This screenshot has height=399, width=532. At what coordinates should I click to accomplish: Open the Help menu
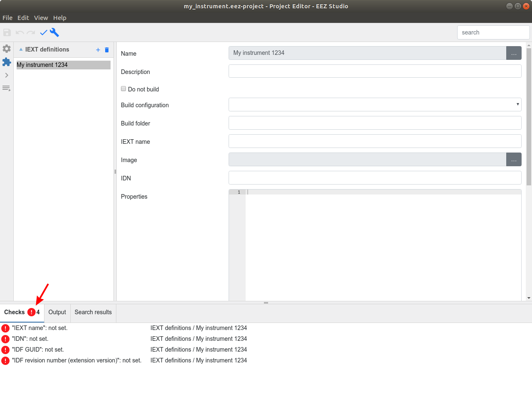coord(60,17)
